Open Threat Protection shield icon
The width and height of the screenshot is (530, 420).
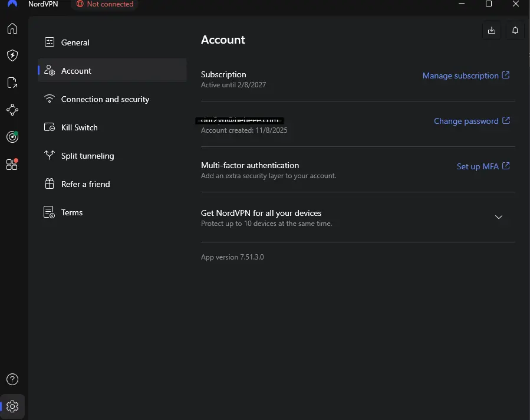coord(12,55)
